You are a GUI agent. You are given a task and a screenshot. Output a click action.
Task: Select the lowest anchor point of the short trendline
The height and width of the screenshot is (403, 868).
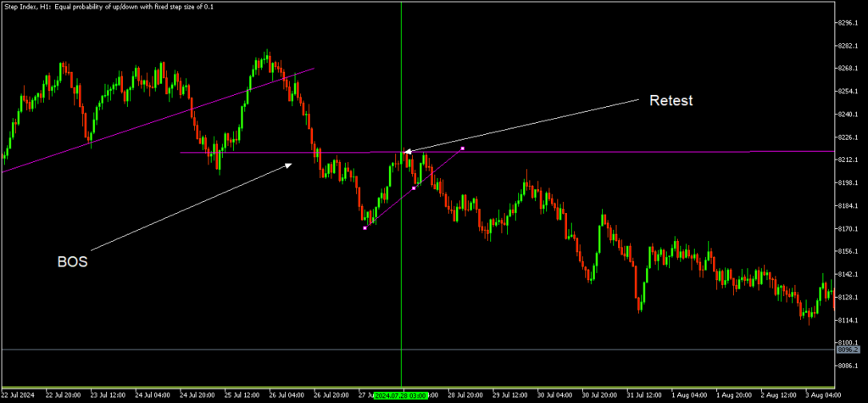click(x=364, y=228)
